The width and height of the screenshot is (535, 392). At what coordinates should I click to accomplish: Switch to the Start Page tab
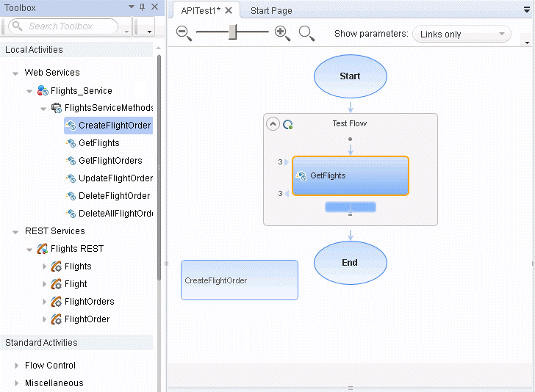(270, 11)
